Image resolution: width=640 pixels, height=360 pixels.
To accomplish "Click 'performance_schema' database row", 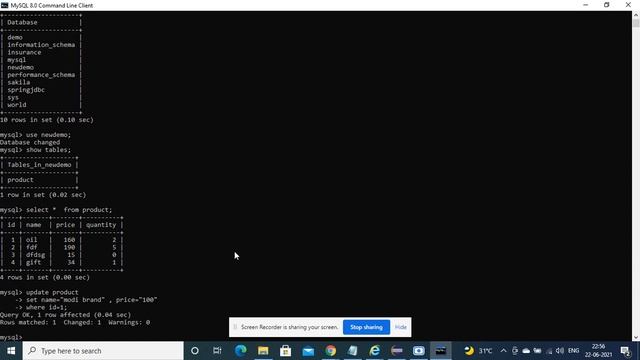I will [x=41, y=75].
